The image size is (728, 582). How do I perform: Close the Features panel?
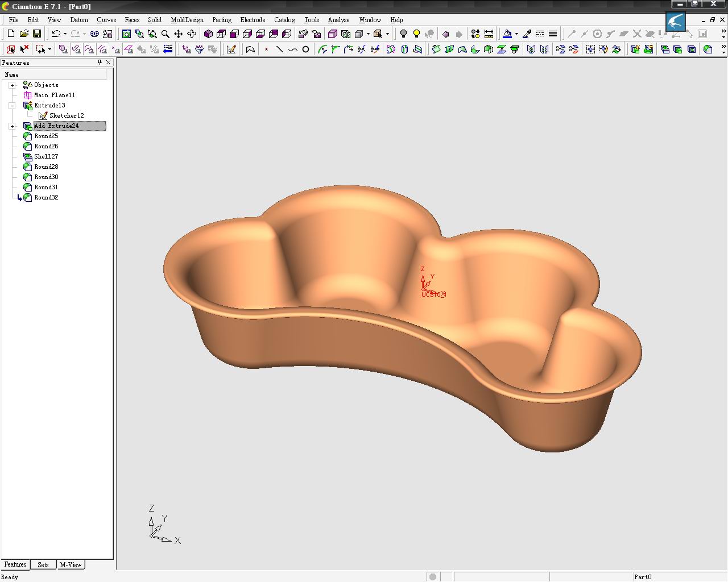tap(109, 63)
